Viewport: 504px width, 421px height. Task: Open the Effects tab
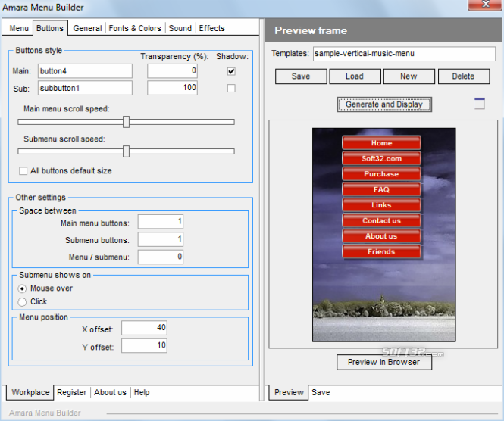point(211,28)
